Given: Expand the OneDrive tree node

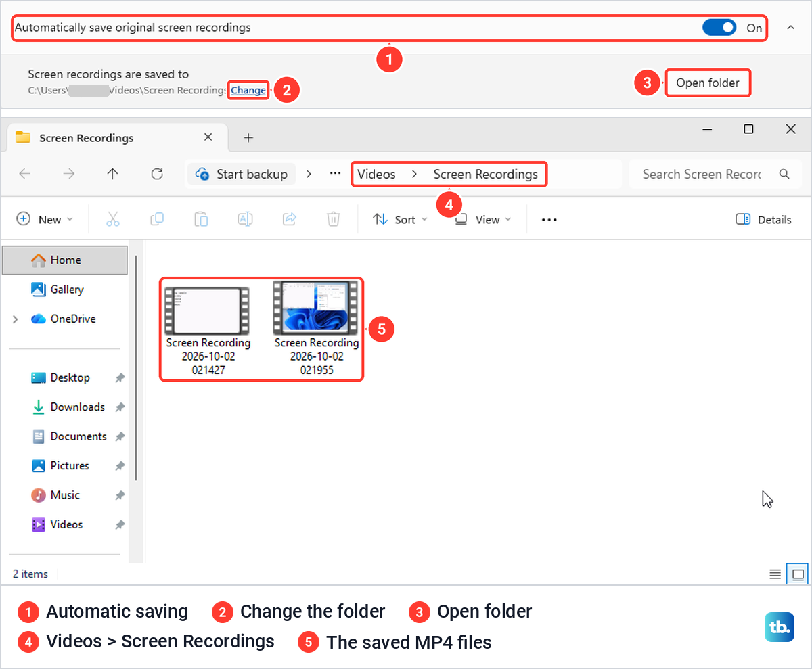Looking at the screenshot, I should 15,319.
